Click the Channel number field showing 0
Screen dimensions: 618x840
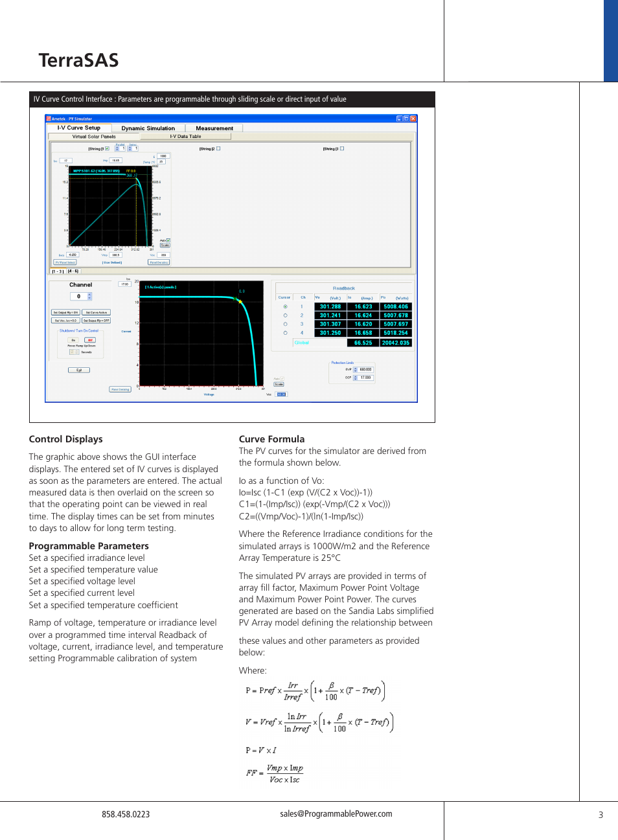78,296
